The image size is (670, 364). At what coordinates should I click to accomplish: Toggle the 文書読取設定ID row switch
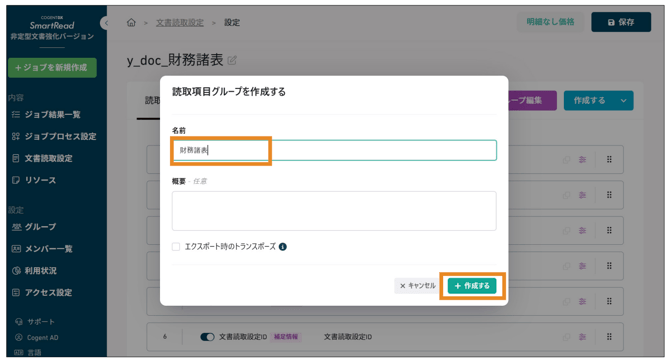[207, 337]
